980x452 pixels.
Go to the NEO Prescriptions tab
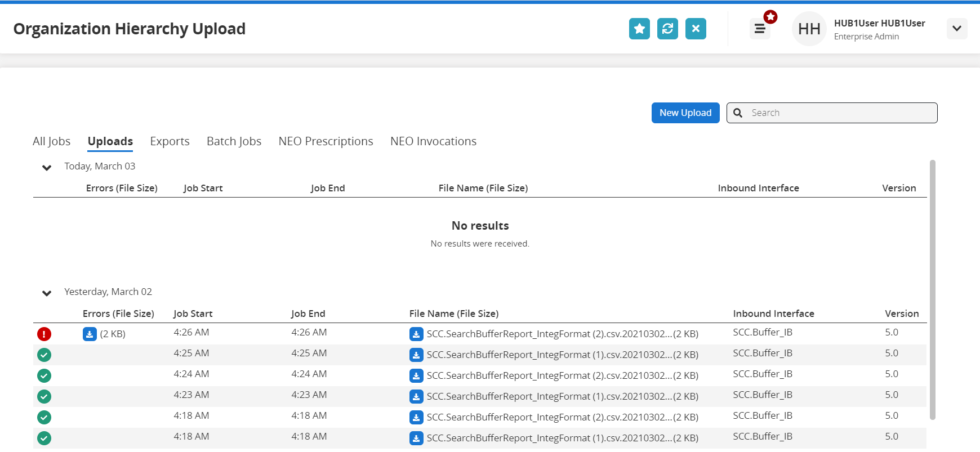click(326, 141)
